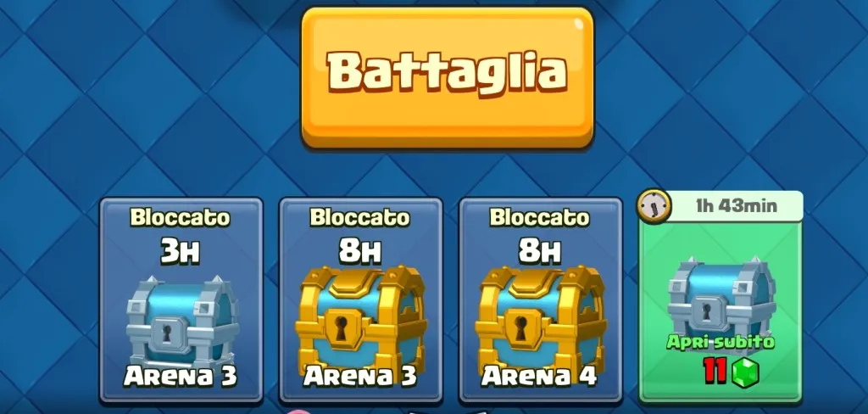This screenshot has width=868, height=414.
Task: Tap the 8H unlock time on Arena 4 chest slot
Action: click(x=539, y=251)
